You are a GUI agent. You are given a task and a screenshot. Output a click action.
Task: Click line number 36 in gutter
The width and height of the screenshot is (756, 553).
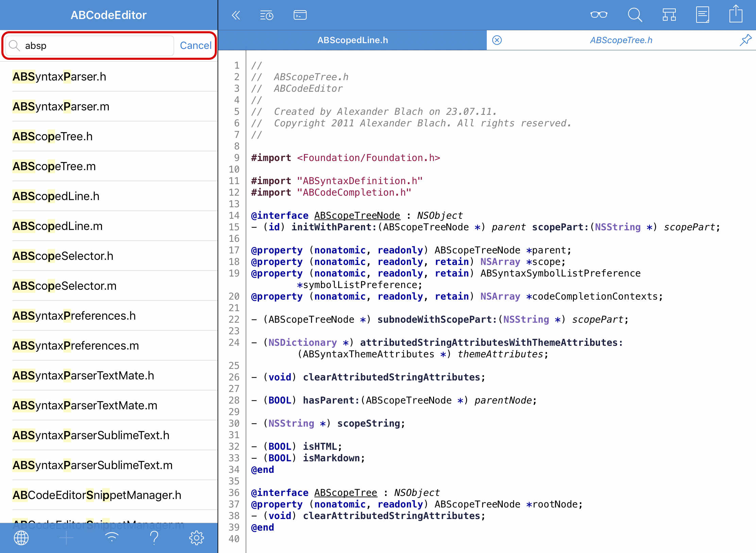(x=234, y=493)
